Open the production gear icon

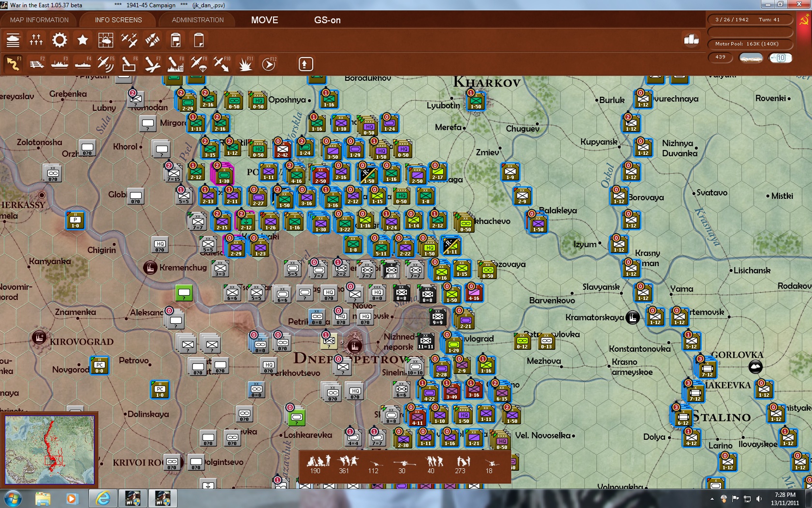pos(59,40)
